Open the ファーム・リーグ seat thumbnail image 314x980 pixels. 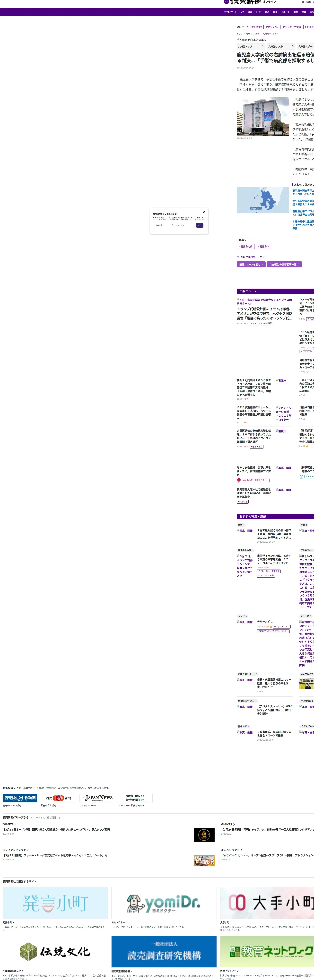[204, 861]
